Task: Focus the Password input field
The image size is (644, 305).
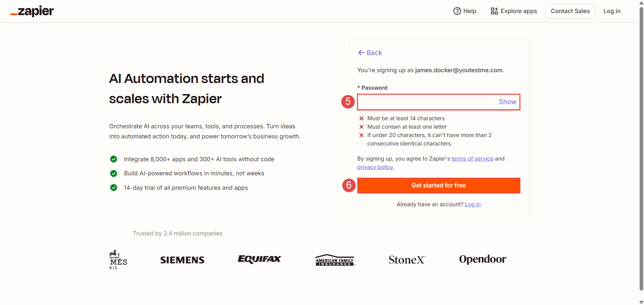Action: click(426, 102)
